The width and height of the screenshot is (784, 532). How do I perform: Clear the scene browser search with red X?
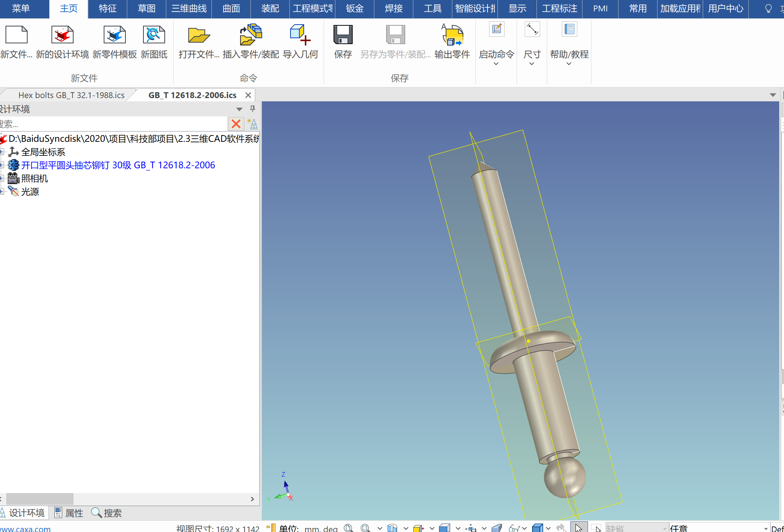(x=236, y=124)
